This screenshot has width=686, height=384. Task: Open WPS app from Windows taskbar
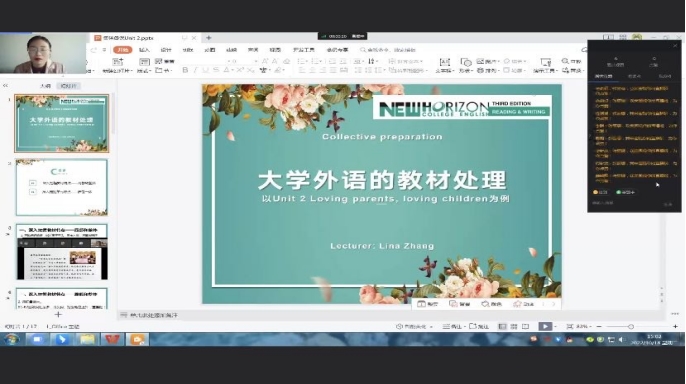click(x=112, y=339)
